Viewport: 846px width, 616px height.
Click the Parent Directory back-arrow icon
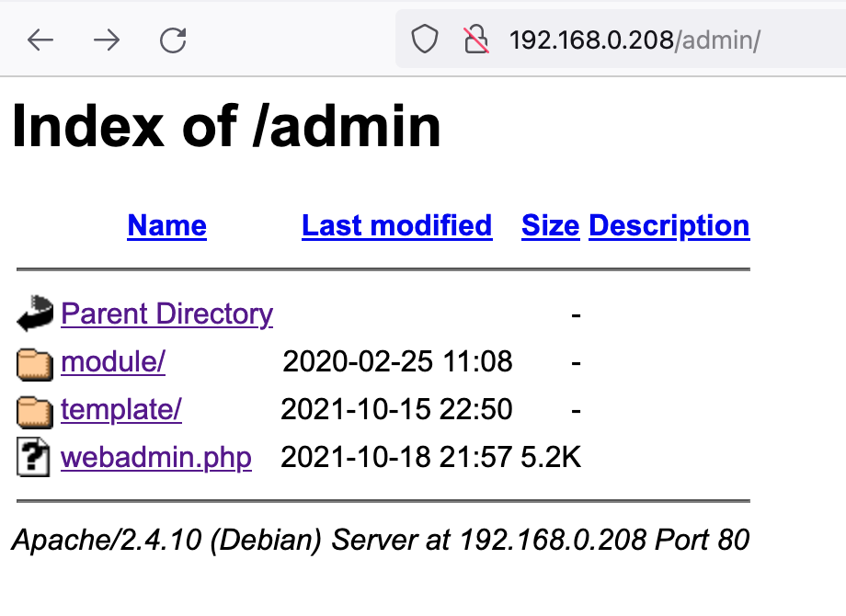35,314
